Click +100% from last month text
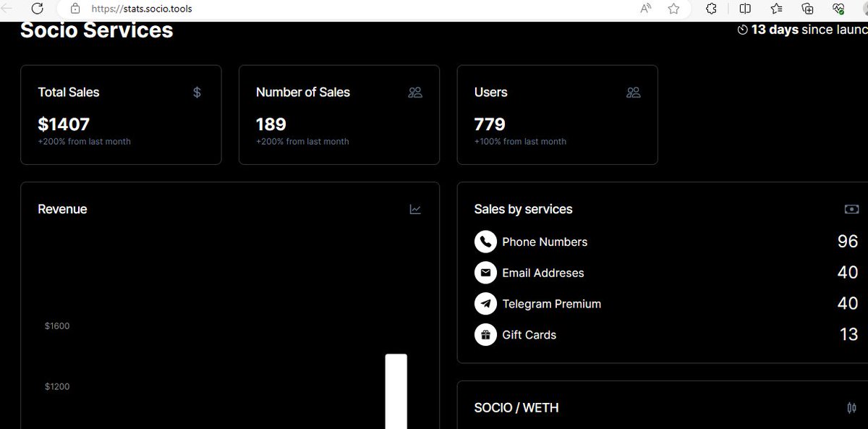Viewport: 868px width, 429px height. (520, 142)
